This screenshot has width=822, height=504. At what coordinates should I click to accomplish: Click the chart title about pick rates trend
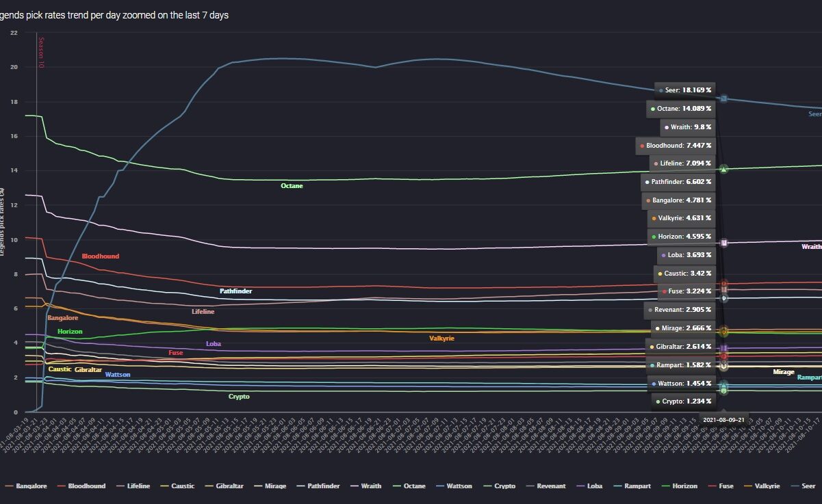(x=114, y=15)
